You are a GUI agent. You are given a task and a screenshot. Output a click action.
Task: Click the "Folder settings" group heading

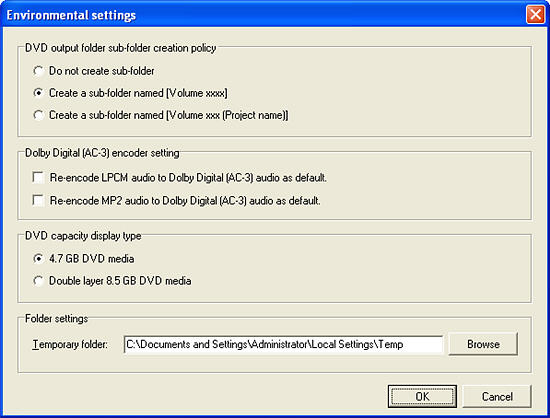(x=56, y=319)
